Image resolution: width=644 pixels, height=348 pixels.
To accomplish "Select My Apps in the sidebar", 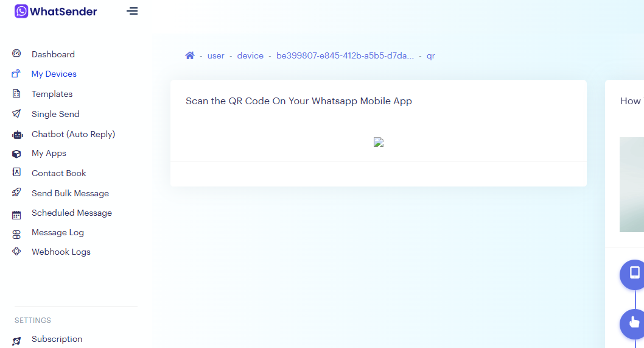I will click(x=49, y=154).
